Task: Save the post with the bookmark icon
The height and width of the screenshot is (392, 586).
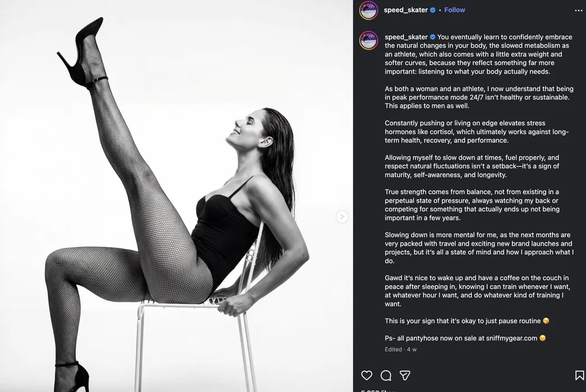Action: [579, 375]
